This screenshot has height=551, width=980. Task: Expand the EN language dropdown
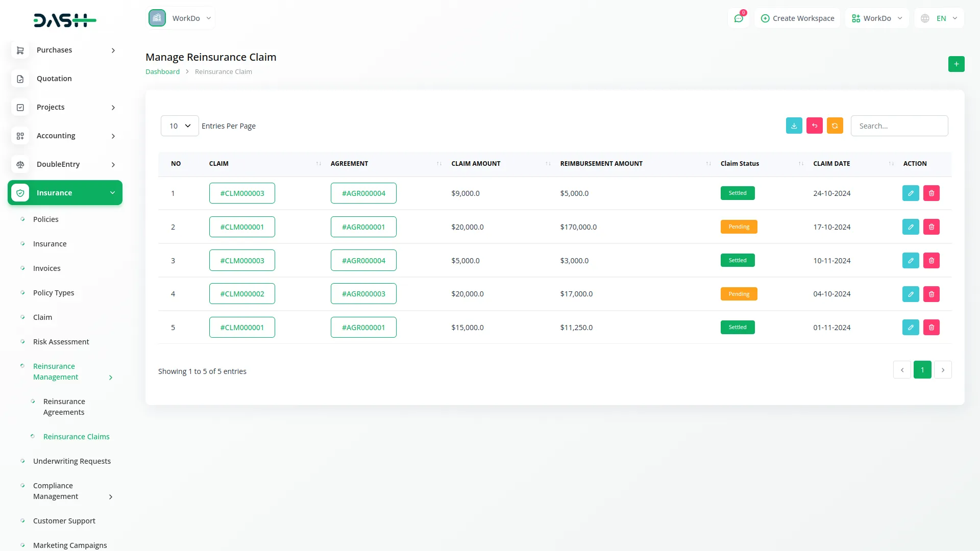(939, 18)
